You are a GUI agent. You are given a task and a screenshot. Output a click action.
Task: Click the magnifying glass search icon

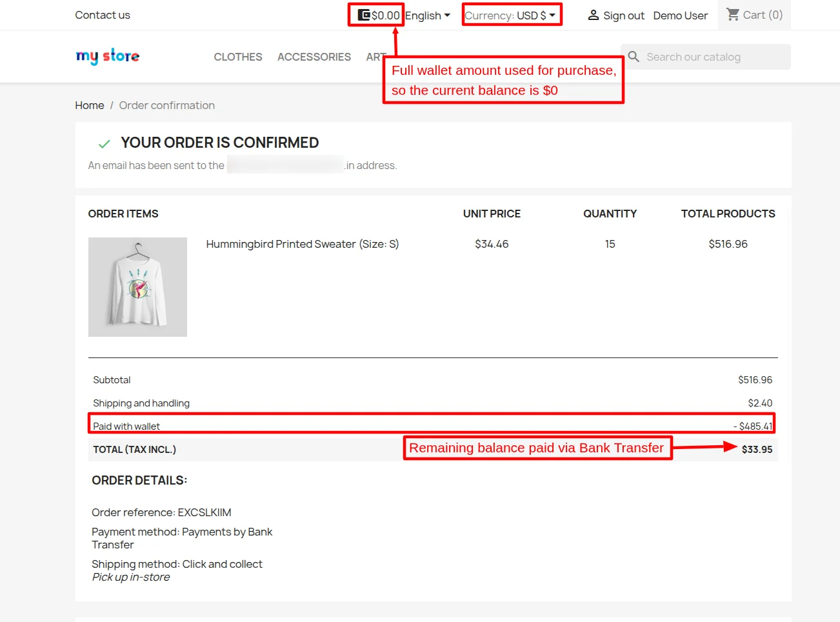click(634, 57)
